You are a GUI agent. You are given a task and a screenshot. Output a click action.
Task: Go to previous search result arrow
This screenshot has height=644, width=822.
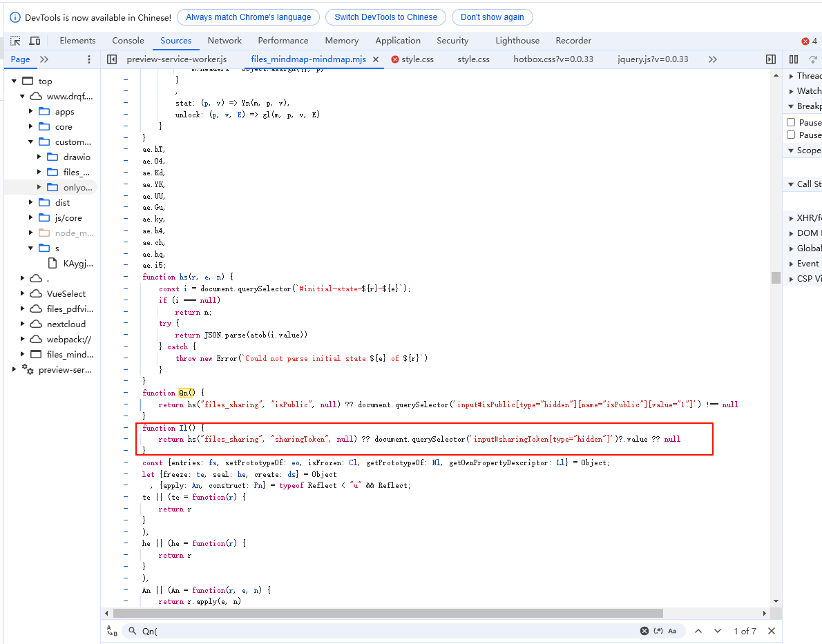[698, 631]
